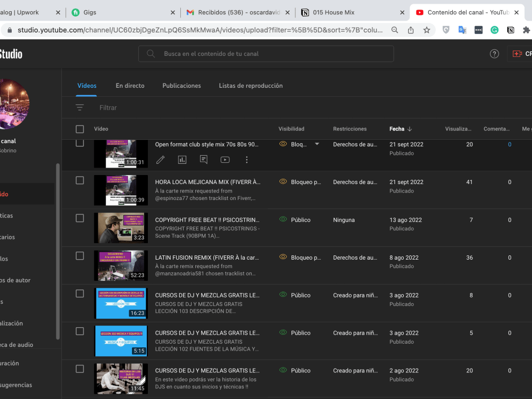Check the checkbox for the 5:15 lesson video
This screenshot has width=532, height=399.
80,331
